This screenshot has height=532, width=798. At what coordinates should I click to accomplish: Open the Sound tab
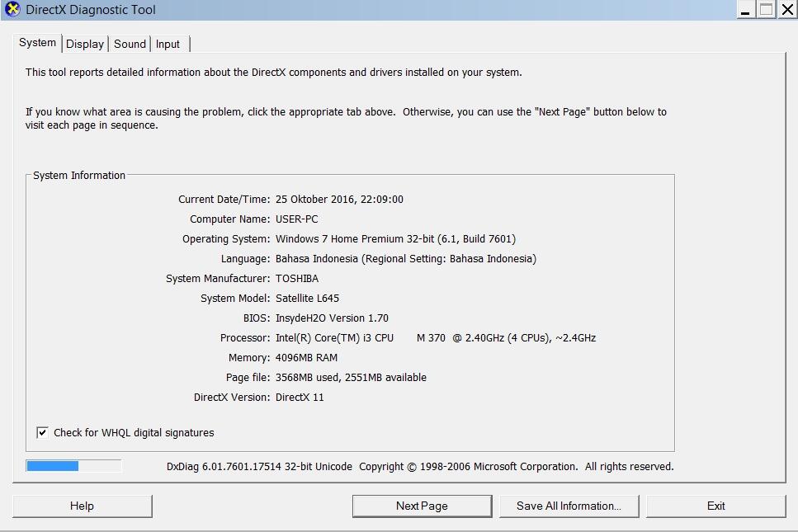coord(130,45)
